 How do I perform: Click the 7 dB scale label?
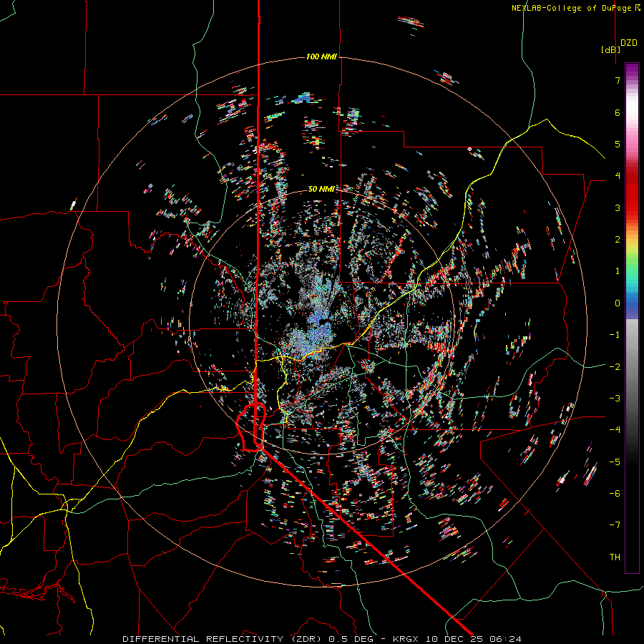(x=618, y=80)
